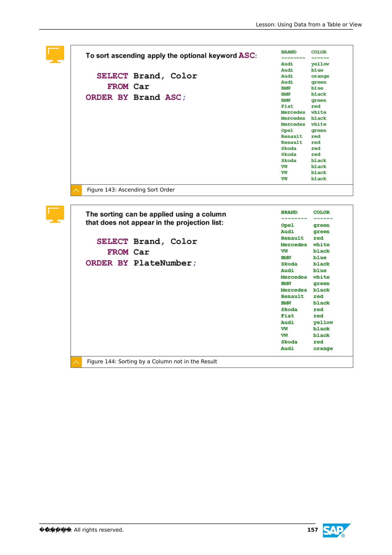Click the BRAND column header in first table
The image size is (392, 555).
[288, 52]
